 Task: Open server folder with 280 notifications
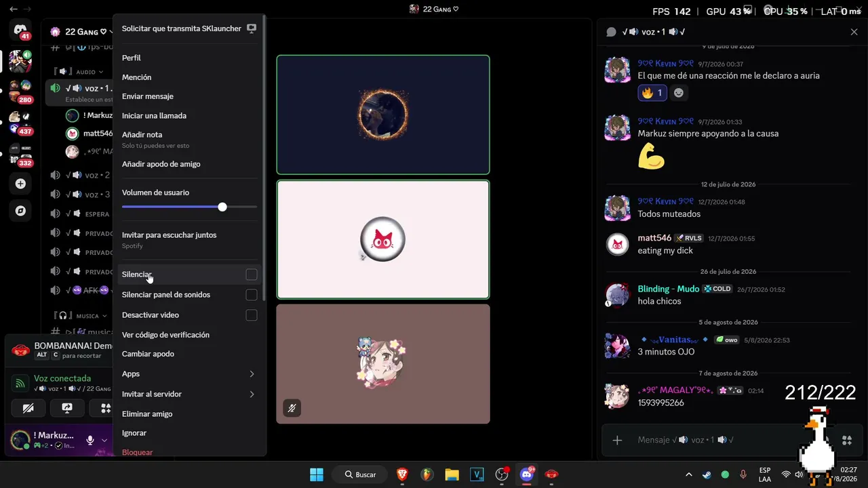click(x=20, y=91)
